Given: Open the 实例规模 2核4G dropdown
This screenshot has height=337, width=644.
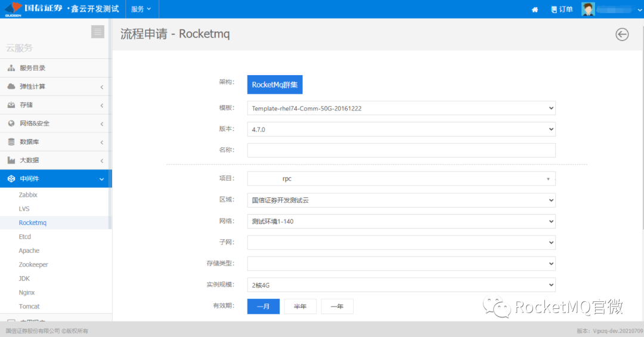Looking at the screenshot, I should pos(401,285).
